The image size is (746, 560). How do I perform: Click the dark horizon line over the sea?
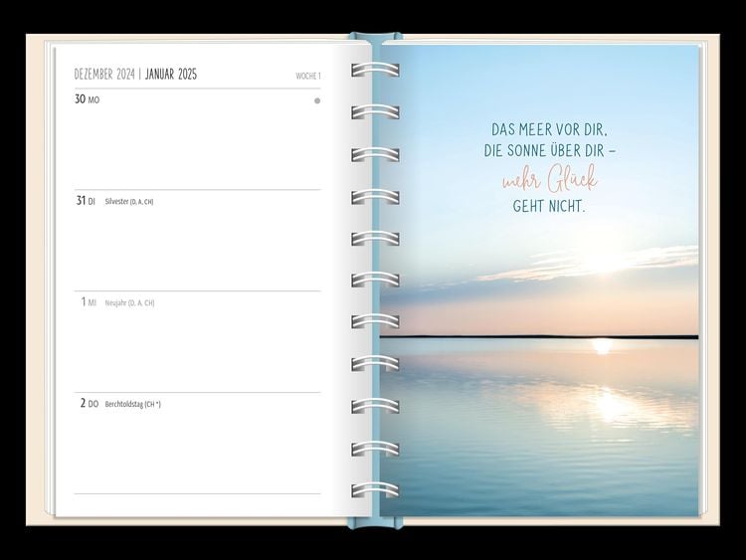click(x=539, y=337)
